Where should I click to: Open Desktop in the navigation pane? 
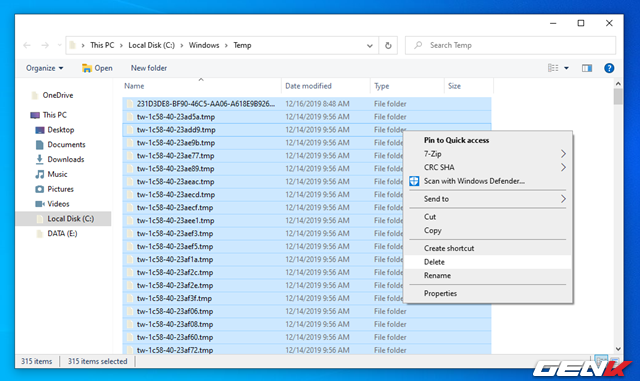tap(61, 130)
